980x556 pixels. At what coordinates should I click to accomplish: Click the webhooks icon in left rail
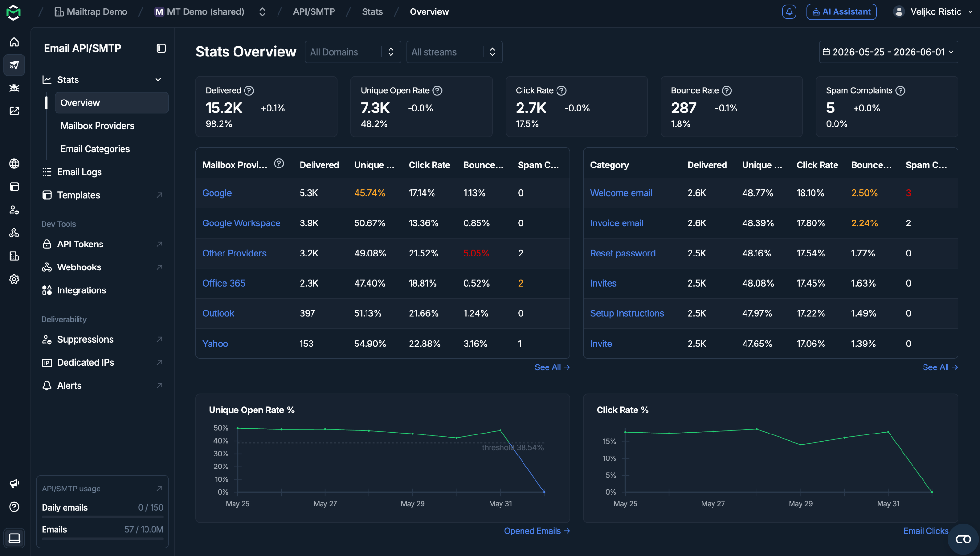coord(14,233)
